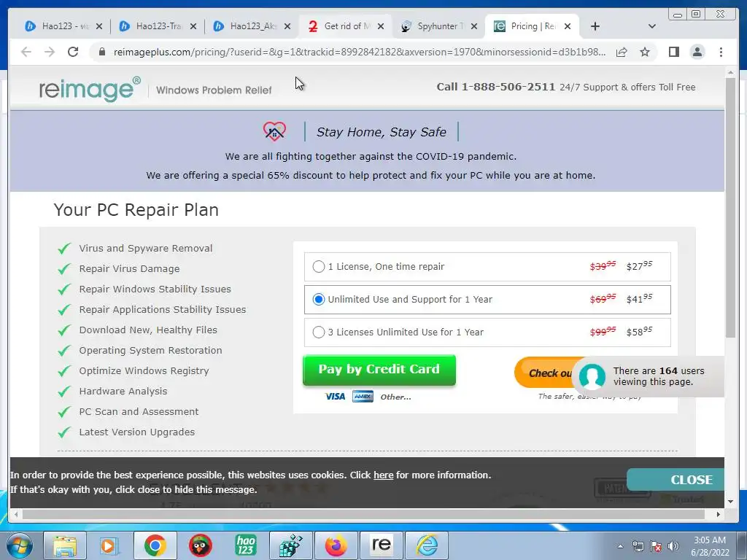Open media player from taskbar
The height and width of the screenshot is (560, 747).
109,545
